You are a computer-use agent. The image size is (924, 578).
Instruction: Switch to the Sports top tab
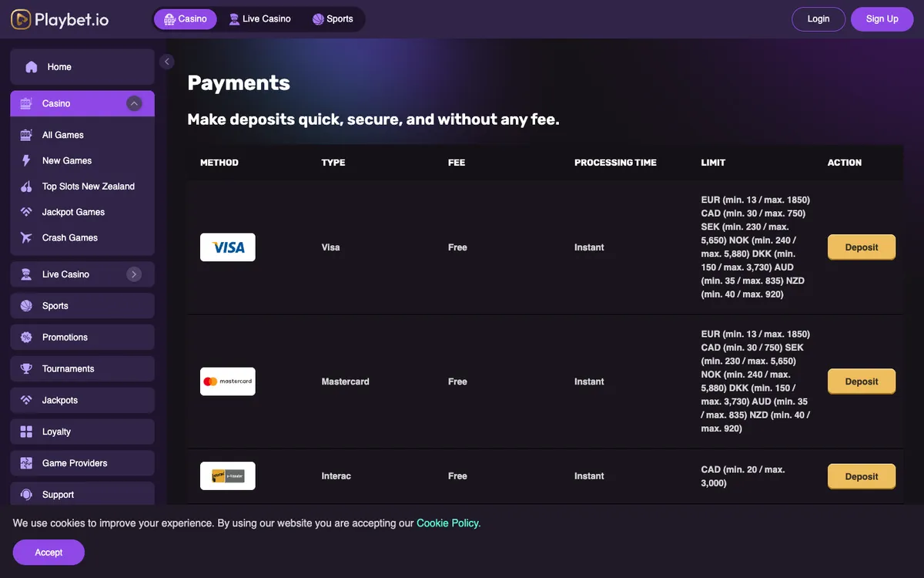(x=333, y=19)
